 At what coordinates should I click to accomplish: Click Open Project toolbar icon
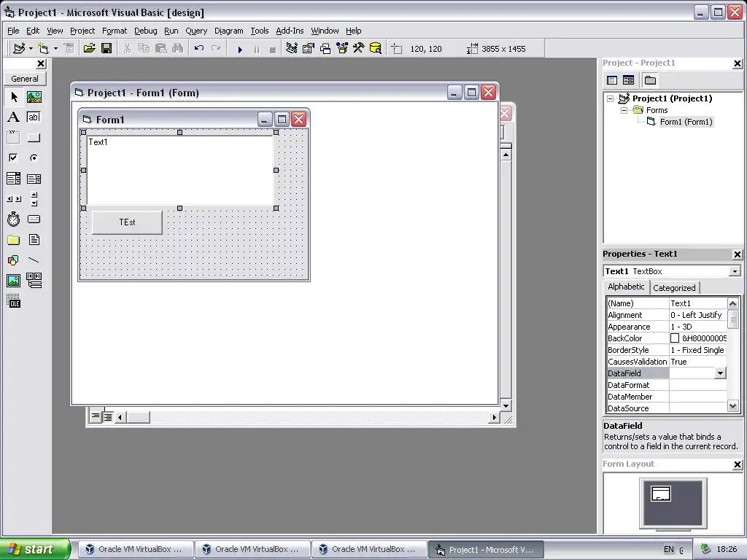click(89, 49)
